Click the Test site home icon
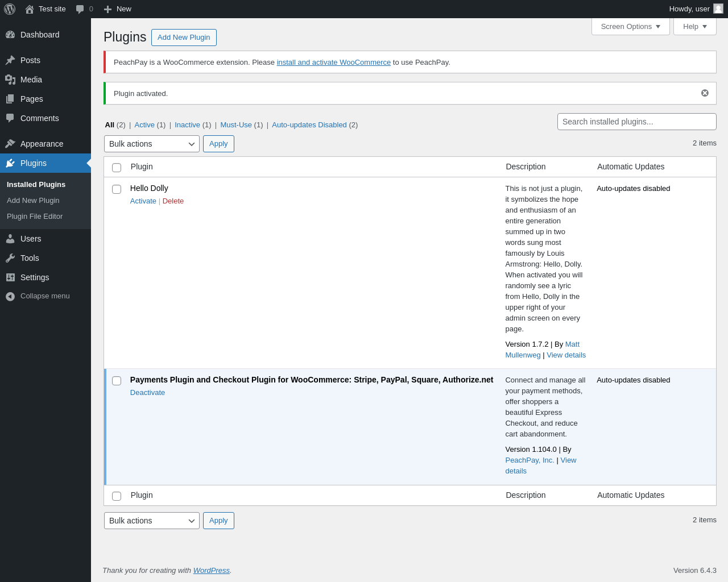 point(30,9)
